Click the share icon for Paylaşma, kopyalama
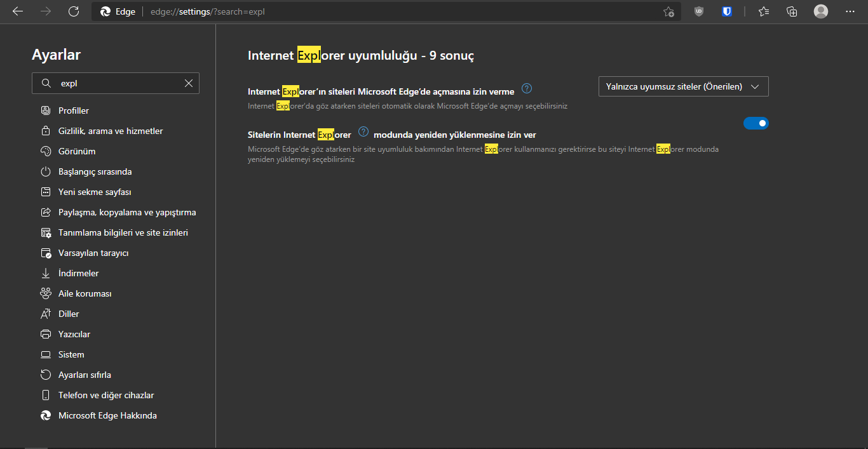The height and width of the screenshot is (449, 868). tap(46, 212)
